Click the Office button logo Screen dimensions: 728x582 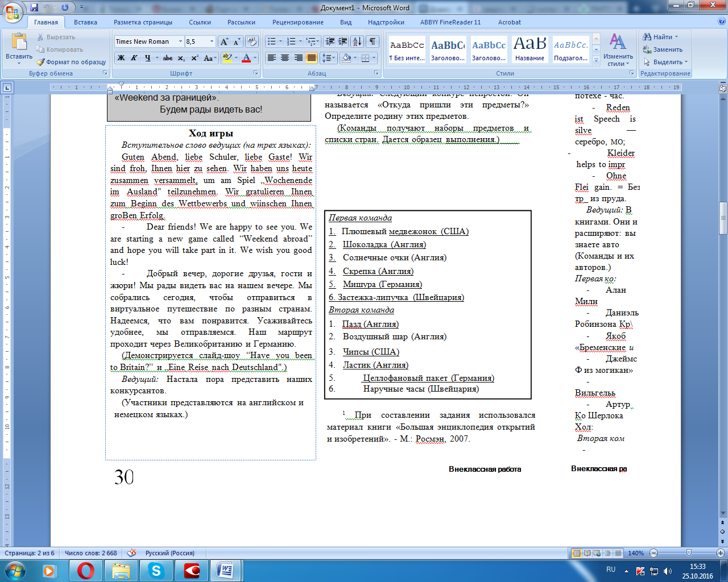point(13,11)
